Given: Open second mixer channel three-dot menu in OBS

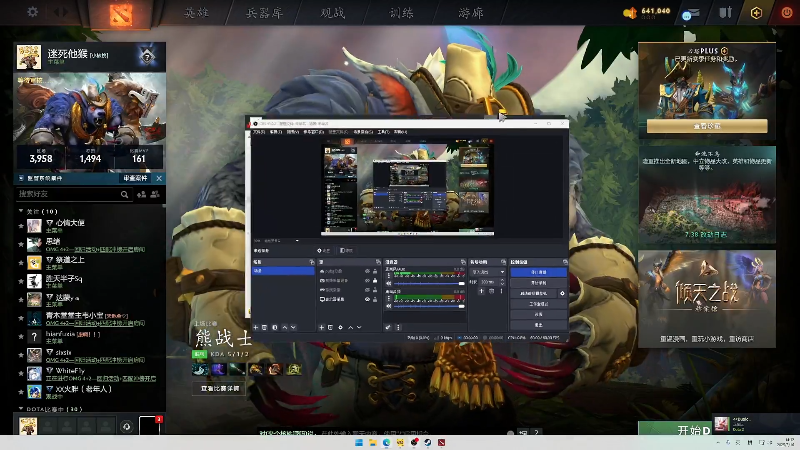Looking at the screenshot, I should (x=388, y=298).
